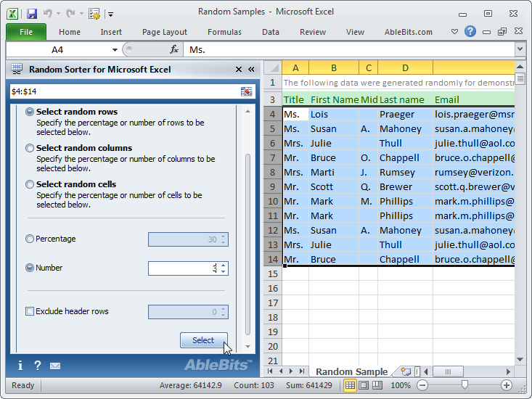Switch to Normal view in the status bar

click(x=350, y=385)
